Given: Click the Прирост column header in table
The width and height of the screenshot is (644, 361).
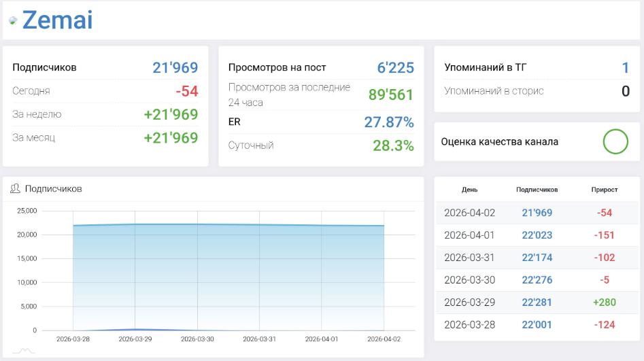Looking at the screenshot, I should [605, 190].
